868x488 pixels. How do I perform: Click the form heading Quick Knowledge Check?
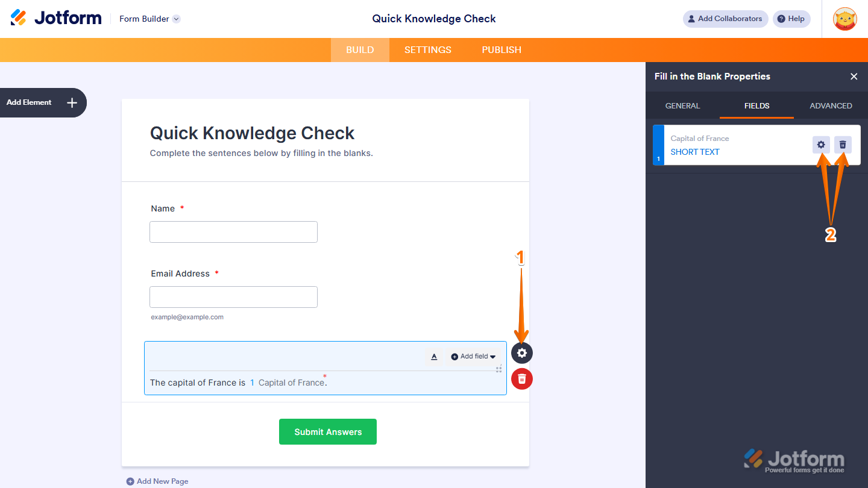point(252,133)
